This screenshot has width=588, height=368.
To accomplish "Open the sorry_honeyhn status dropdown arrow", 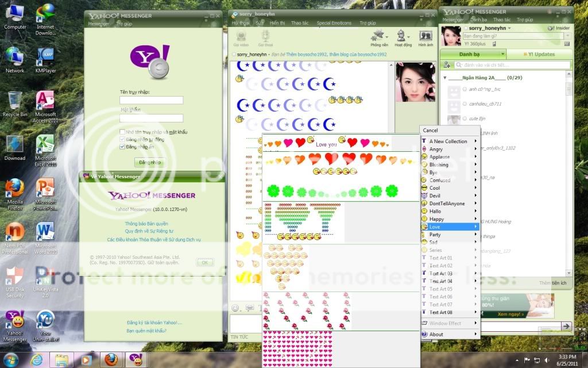I will [510, 28].
